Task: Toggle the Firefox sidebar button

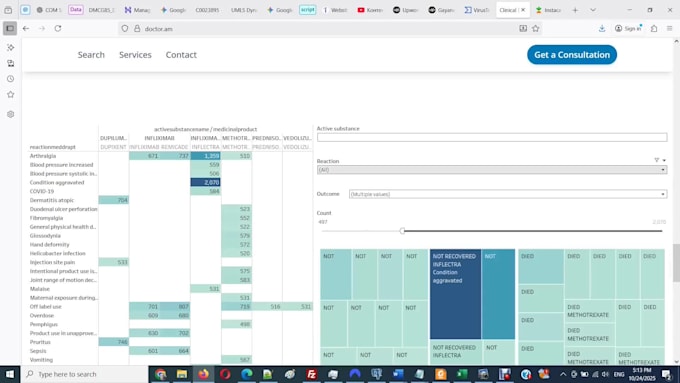Action: [x=10, y=29]
